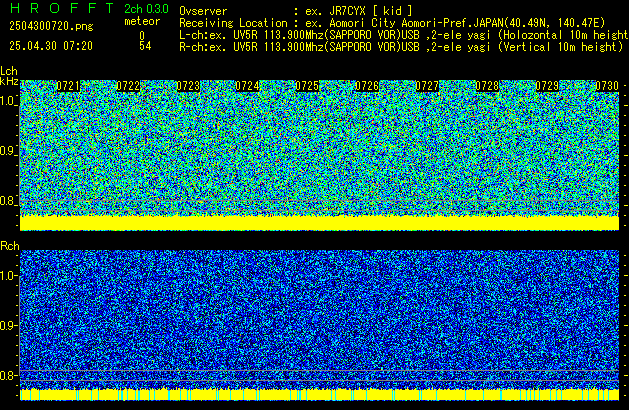Click the 0730 time marker
Screen dimensions: 629x410
coord(607,86)
